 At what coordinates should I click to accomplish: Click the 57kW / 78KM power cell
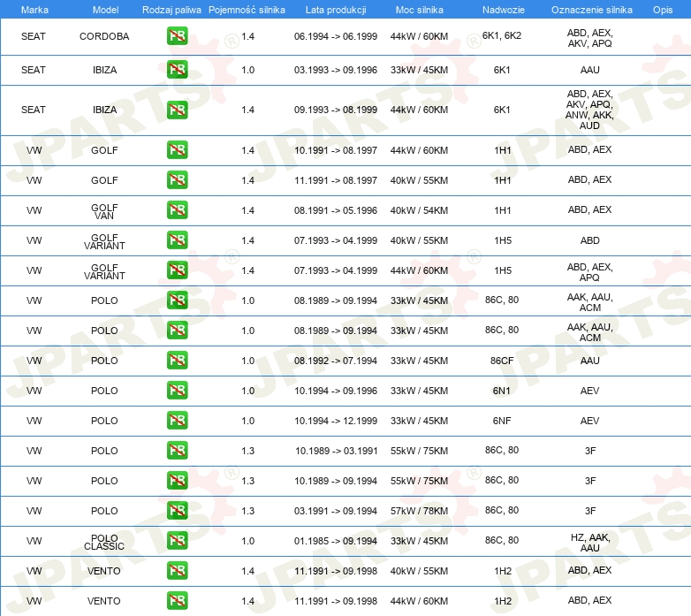(x=419, y=511)
